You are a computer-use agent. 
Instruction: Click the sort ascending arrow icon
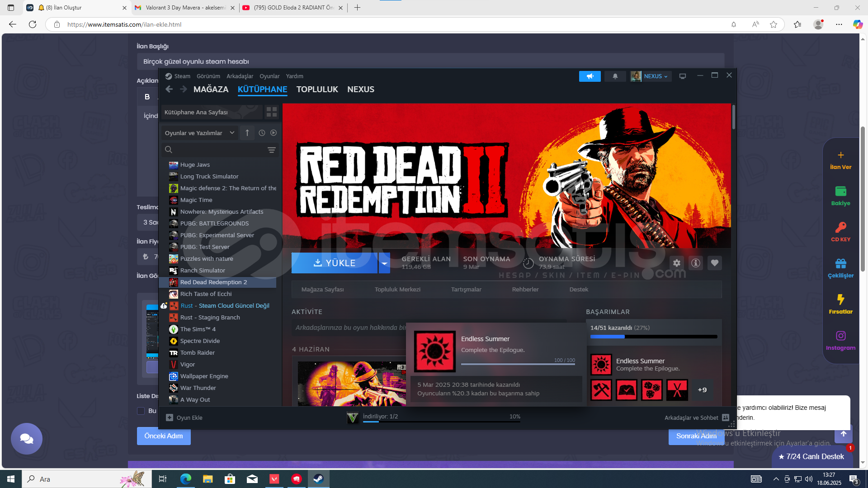247,133
